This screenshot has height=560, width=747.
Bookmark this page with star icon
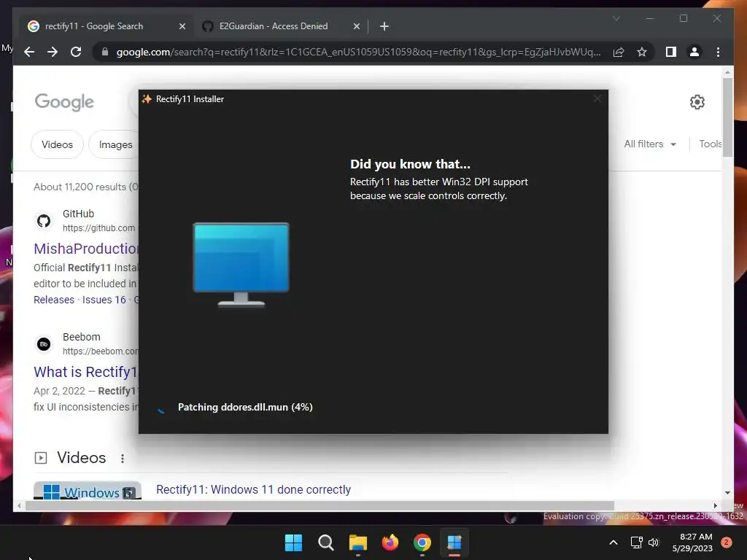tap(642, 52)
